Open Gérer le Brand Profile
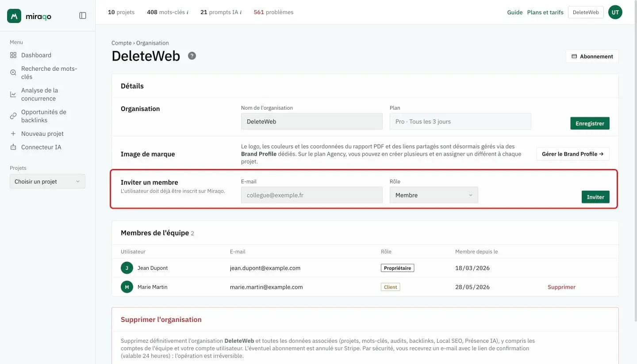The width and height of the screenshot is (637, 364). (x=573, y=154)
